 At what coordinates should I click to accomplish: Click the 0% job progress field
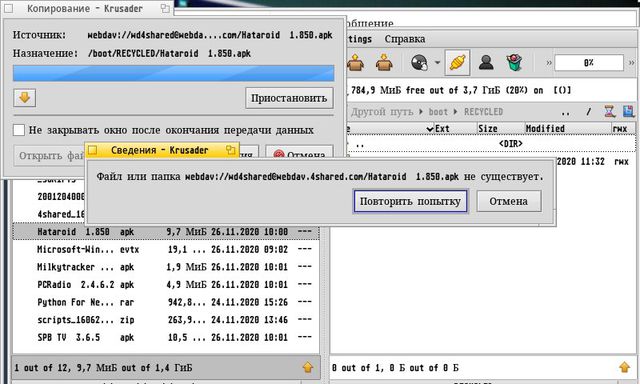pyautogui.click(x=589, y=63)
